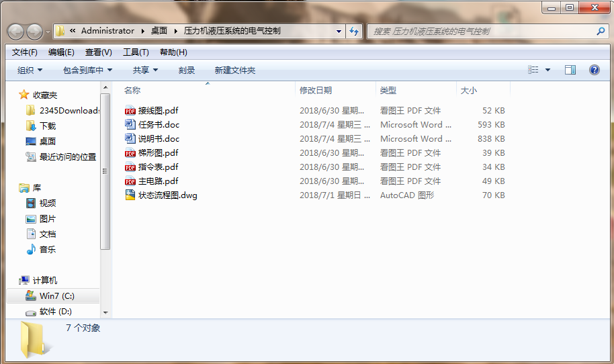The width and height of the screenshot is (614, 364).
Task: Click 桌面 in the address path
Action: [x=159, y=30]
